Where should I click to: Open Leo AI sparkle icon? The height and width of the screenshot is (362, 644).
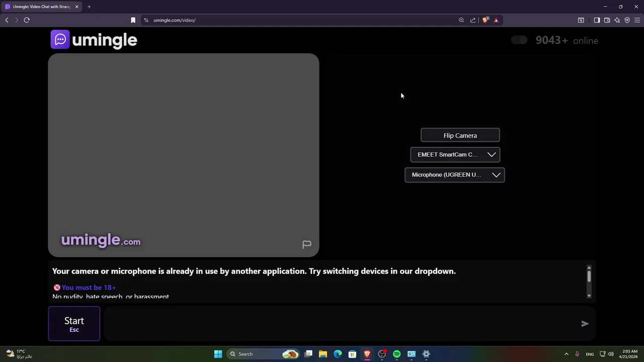pyautogui.click(x=617, y=20)
